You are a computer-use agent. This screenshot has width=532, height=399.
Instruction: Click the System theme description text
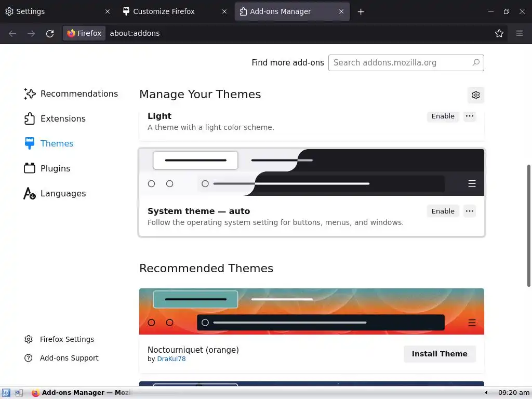275,222
